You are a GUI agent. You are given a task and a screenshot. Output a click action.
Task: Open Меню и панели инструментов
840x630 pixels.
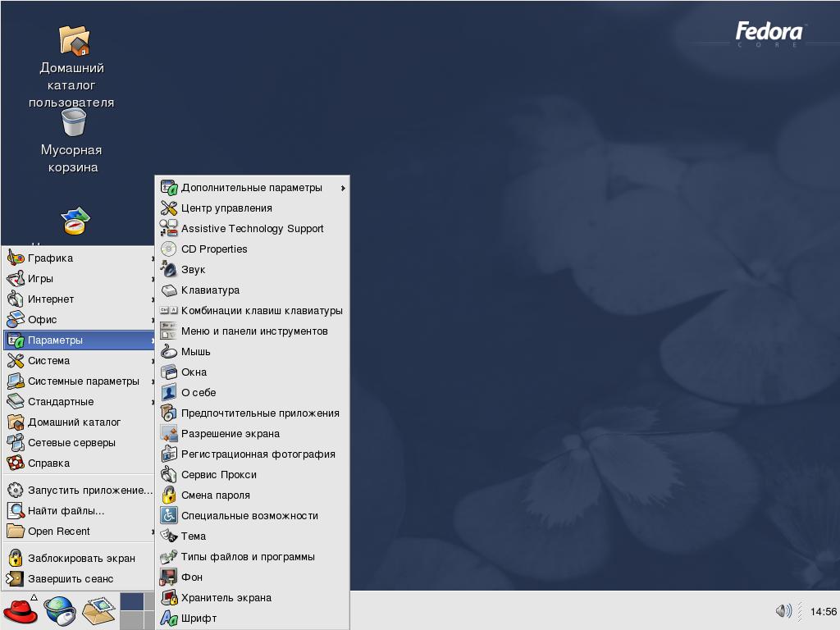253,331
